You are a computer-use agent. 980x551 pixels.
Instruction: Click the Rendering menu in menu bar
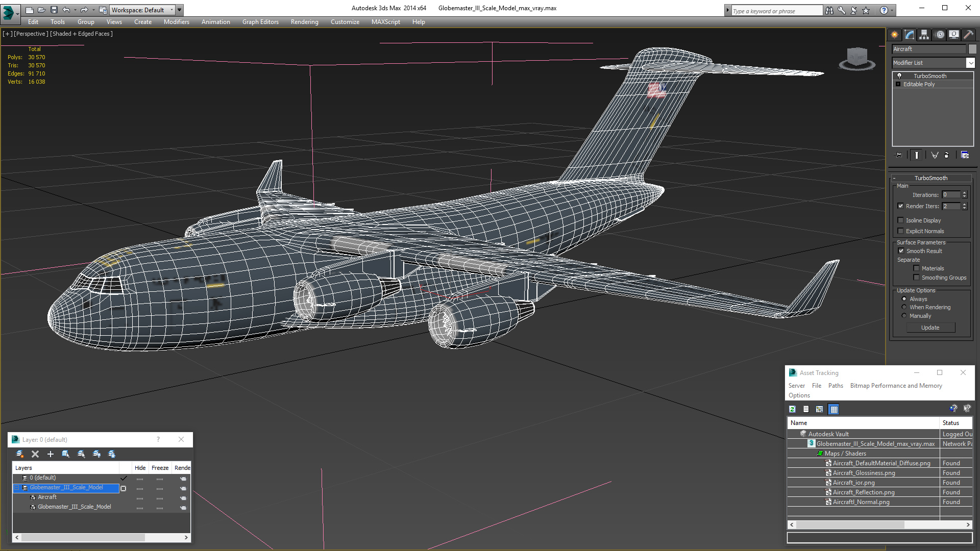(304, 22)
